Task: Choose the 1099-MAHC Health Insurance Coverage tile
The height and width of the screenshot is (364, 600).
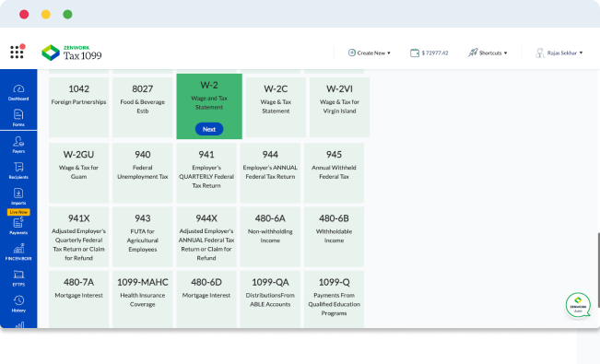Action: click(142, 299)
